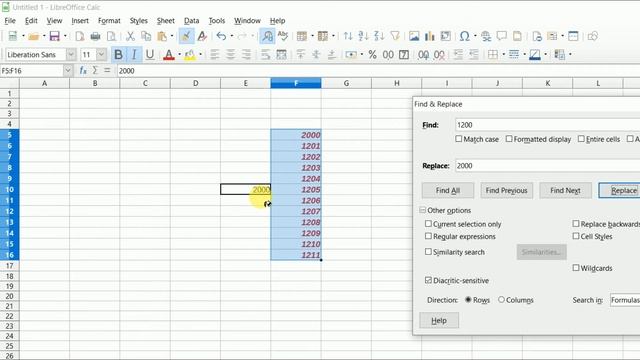Click the Save document icon

click(55, 36)
